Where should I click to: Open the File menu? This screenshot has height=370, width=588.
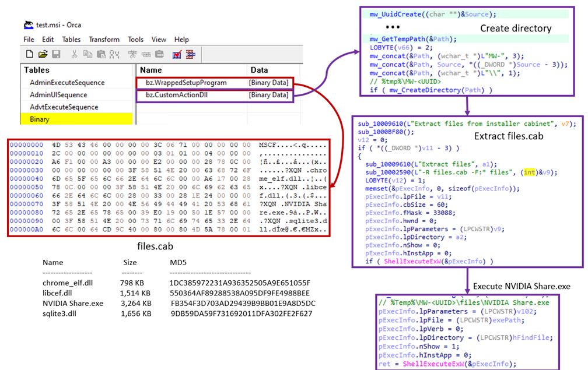(x=29, y=40)
